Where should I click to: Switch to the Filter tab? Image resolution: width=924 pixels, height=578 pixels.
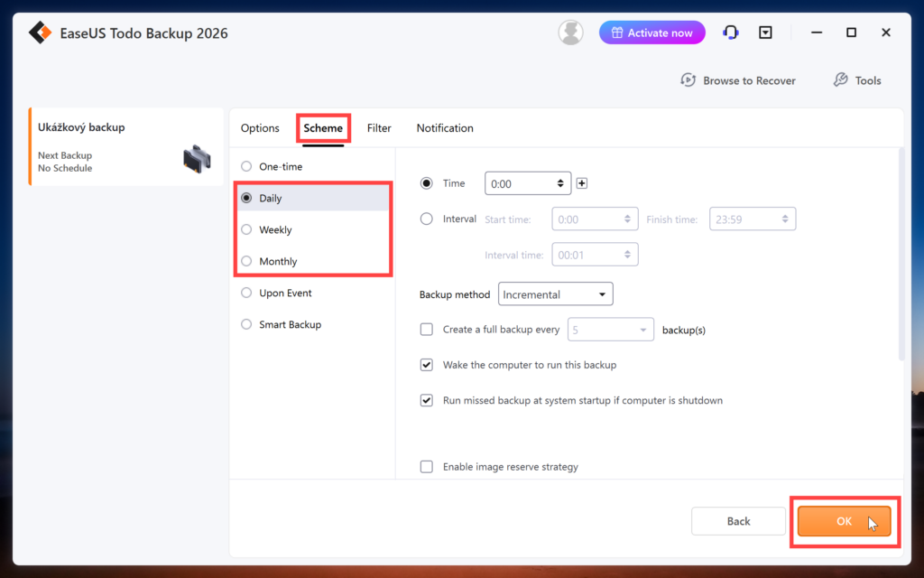tap(379, 128)
